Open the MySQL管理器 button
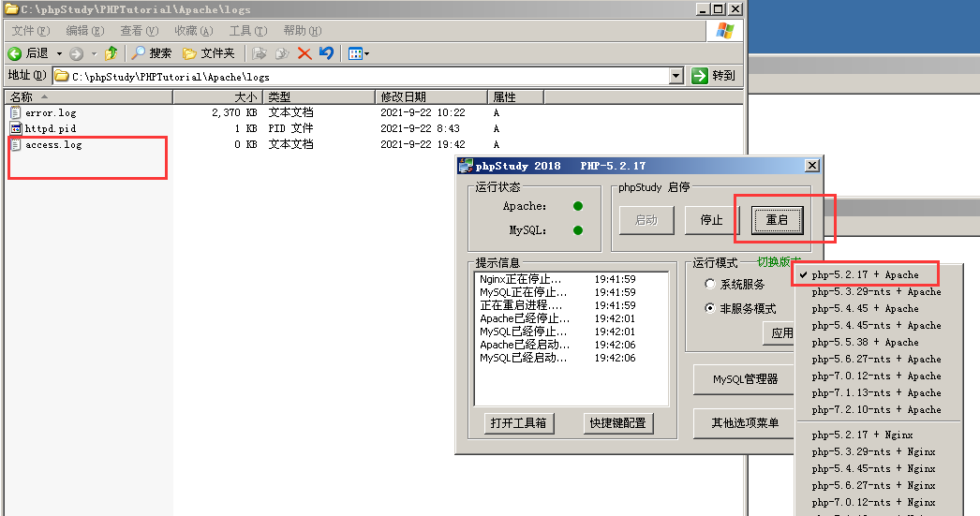The width and height of the screenshot is (980, 516). click(x=745, y=379)
